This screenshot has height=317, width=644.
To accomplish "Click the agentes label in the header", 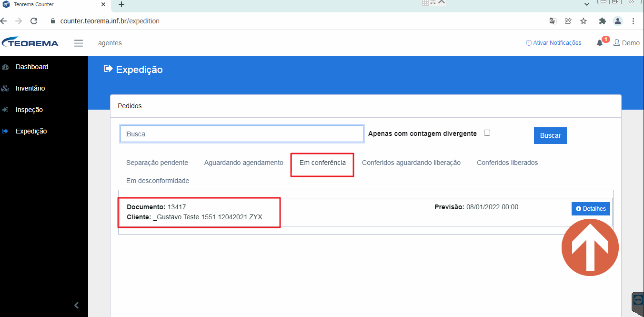I will (x=110, y=43).
